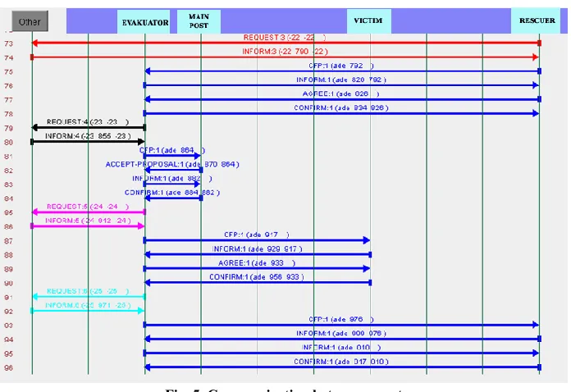Click row number 83
This screenshot has height=392, width=571.
(x=8, y=185)
